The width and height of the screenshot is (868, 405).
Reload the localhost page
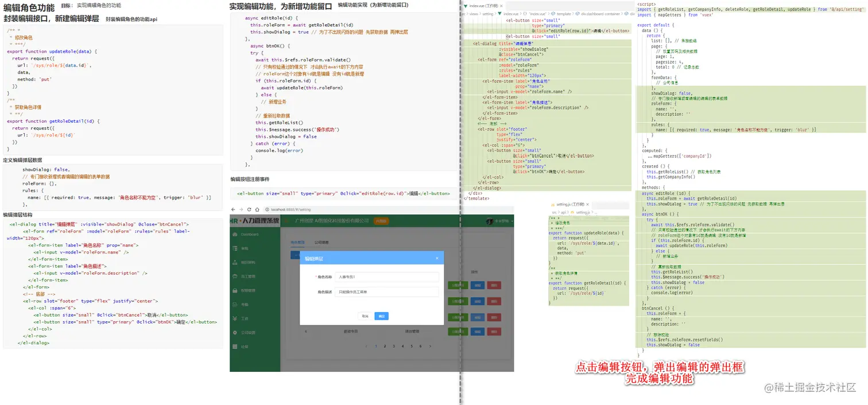(x=250, y=209)
